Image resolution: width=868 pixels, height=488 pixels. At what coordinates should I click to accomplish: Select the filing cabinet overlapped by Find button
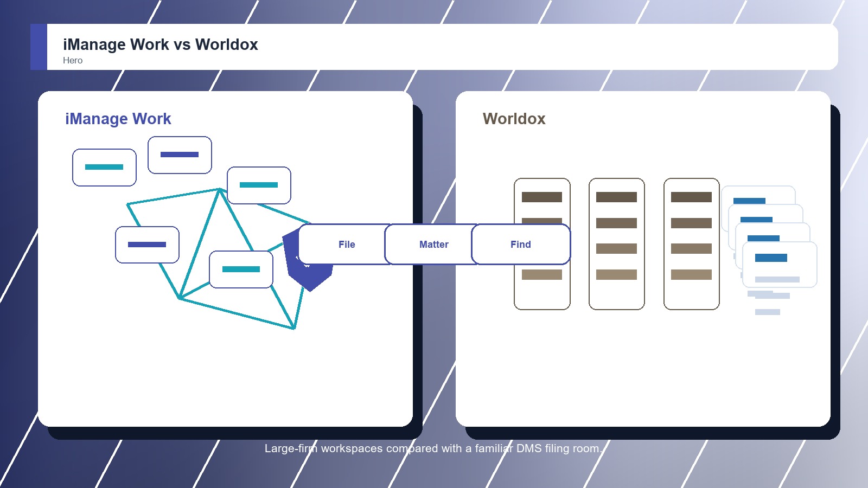(x=542, y=244)
